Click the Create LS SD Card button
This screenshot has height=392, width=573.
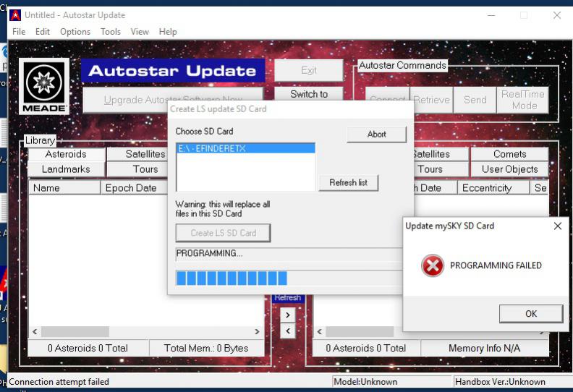point(224,233)
